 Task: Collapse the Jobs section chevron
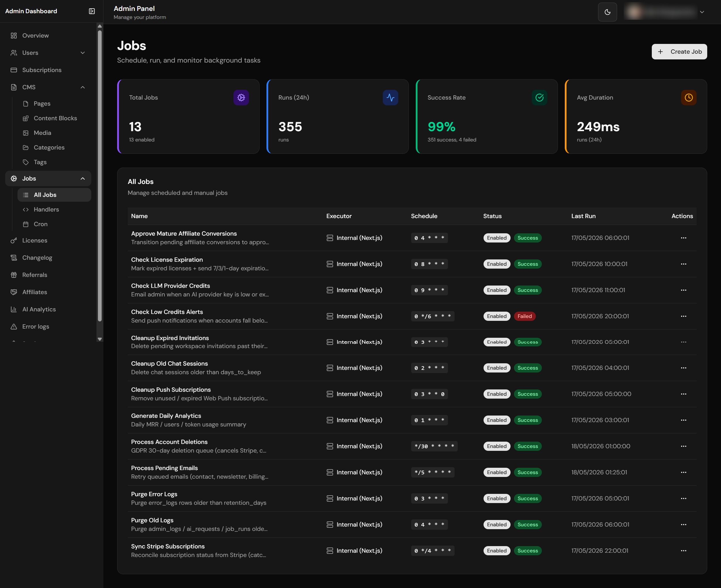(83, 178)
